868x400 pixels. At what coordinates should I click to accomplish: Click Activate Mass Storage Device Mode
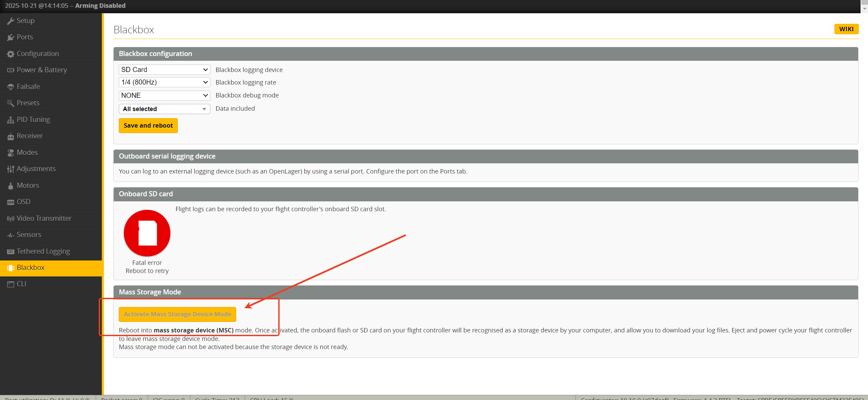pos(177,314)
